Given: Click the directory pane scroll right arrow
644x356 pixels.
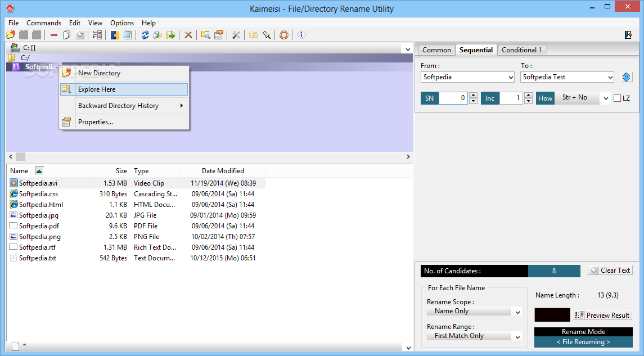Looking at the screenshot, I should [408, 156].
